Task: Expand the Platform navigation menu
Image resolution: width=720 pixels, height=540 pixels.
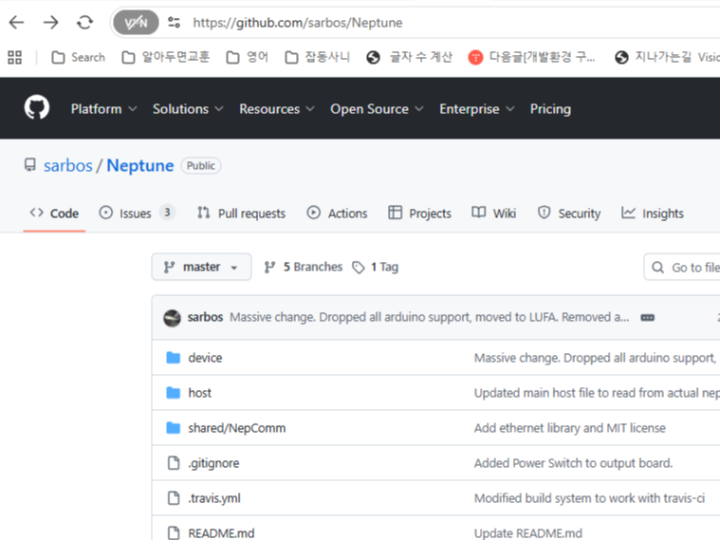Action: coord(103,109)
